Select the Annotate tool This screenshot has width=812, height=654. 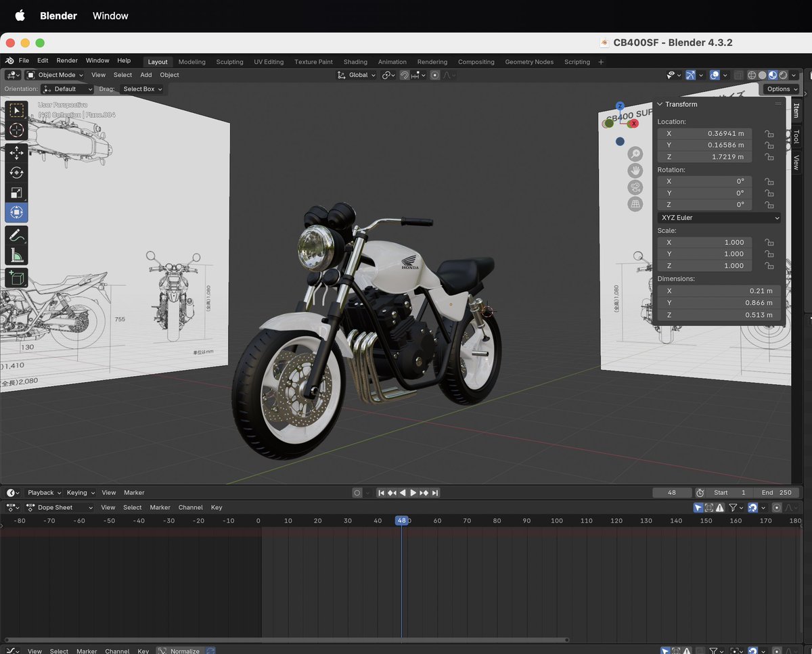point(16,235)
